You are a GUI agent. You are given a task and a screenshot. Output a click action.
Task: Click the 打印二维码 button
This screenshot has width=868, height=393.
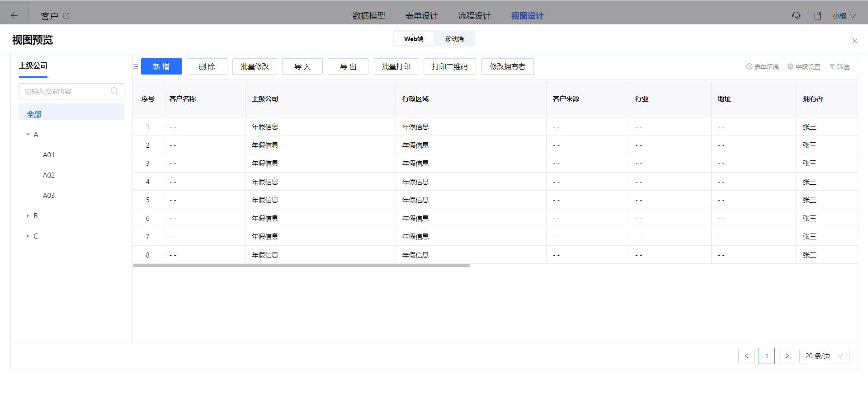pyautogui.click(x=450, y=66)
